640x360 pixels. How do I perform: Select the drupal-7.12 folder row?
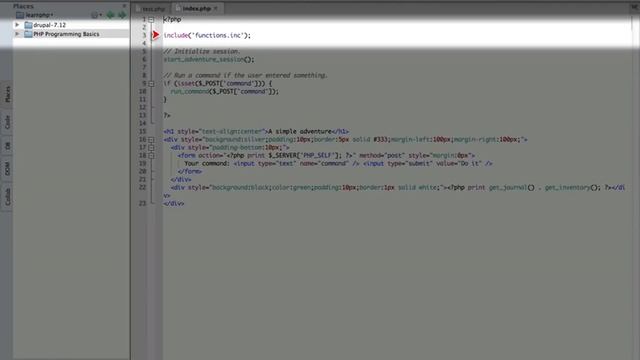(x=71, y=25)
